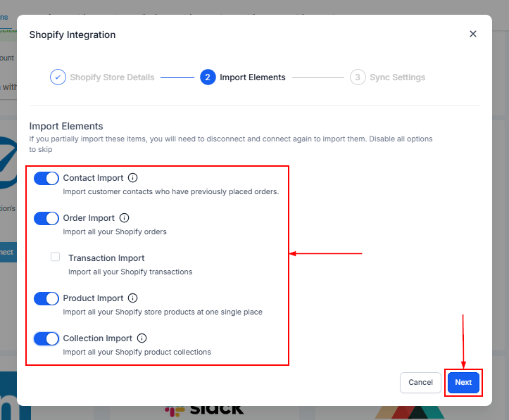Click 'Import all your Shopify transactions' text
Image resolution: width=509 pixels, height=420 pixels.
point(130,272)
